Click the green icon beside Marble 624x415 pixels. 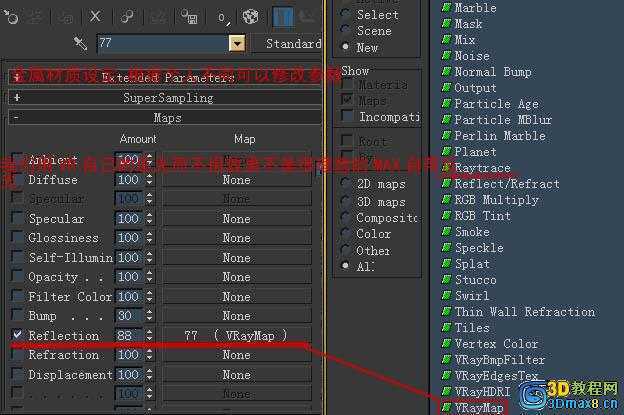click(447, 7)
